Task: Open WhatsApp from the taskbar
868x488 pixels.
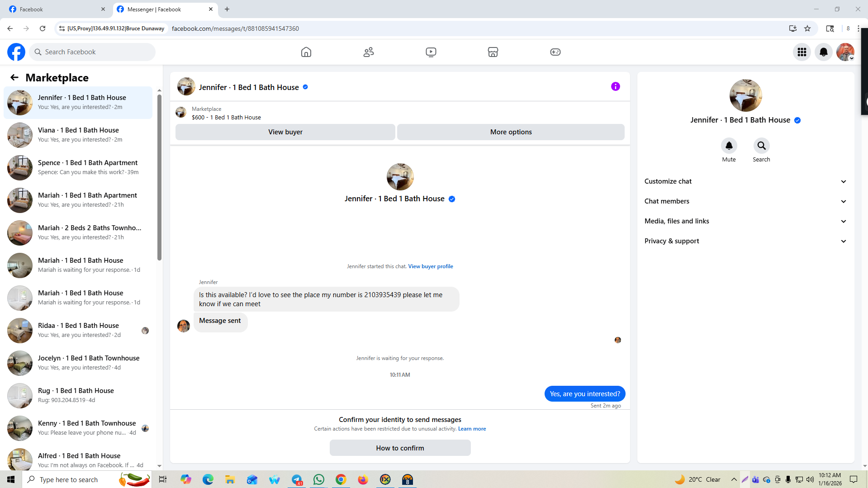Action: pos(319,479)
